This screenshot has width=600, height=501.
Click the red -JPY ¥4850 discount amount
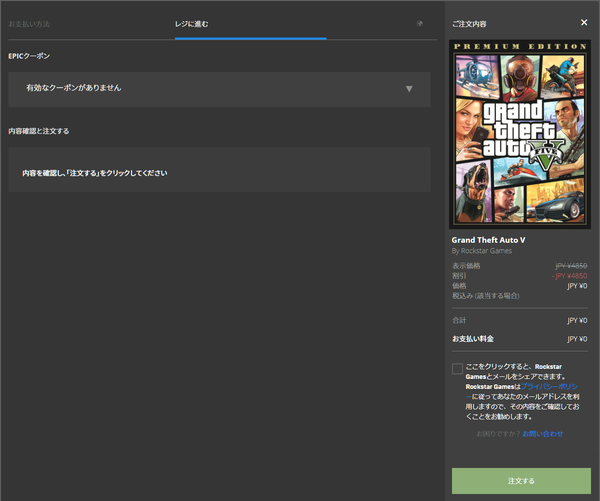(x=569, y=276)
